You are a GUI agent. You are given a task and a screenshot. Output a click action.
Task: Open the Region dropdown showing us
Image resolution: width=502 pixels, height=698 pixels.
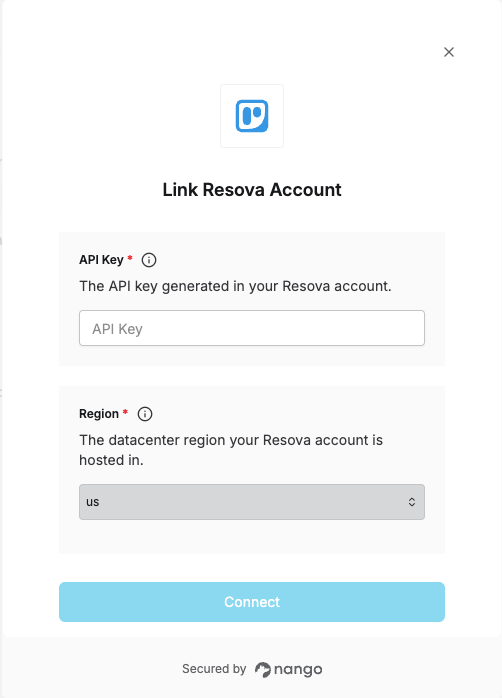pyautogui.click(x=252, y=502)
